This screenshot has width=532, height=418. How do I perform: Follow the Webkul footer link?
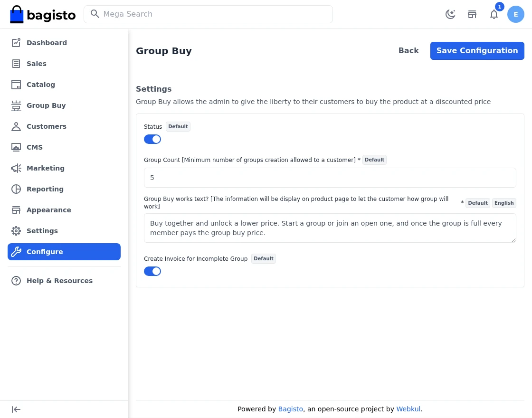[x=408, y=409]
